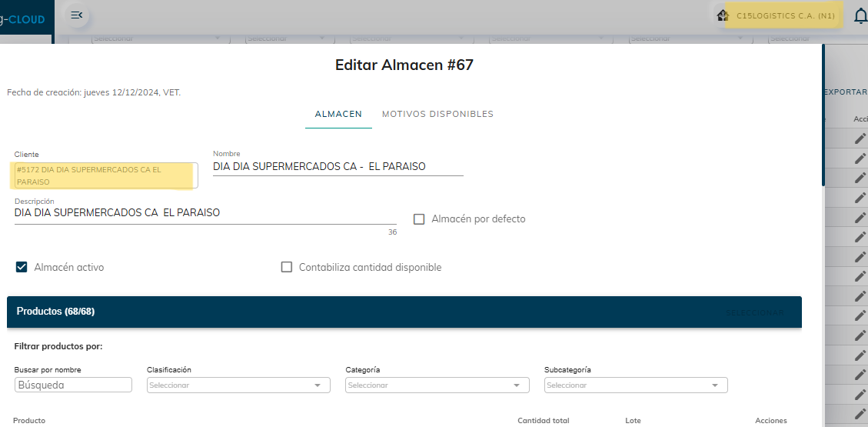Click the C15LOGISTICS C.A. (N1) company selector
Viewport: 868px width, 427px height.
785,16
